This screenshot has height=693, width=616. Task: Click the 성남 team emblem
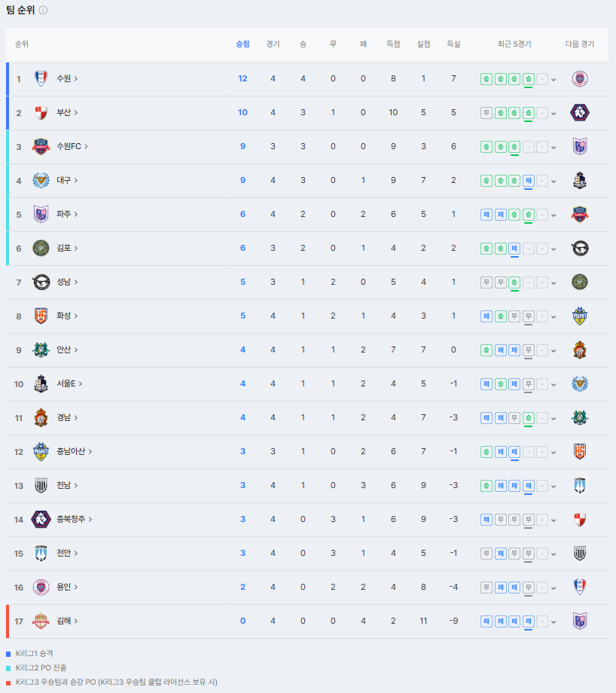coord(41,282)
